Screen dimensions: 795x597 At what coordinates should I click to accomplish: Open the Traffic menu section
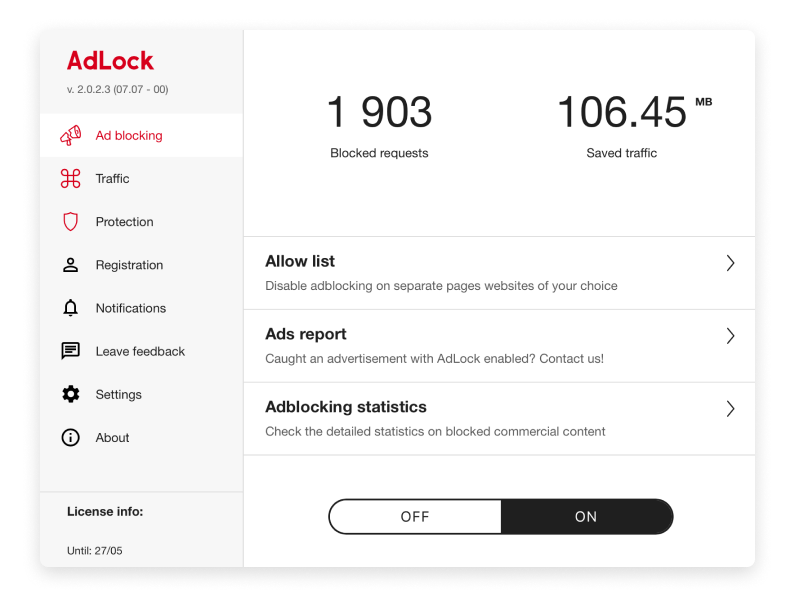tap(141, 179)
